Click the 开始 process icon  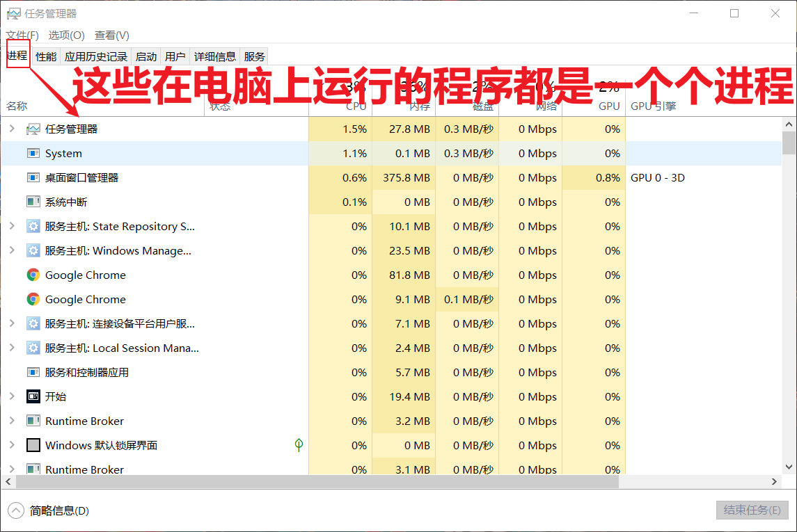click(33, 396)
